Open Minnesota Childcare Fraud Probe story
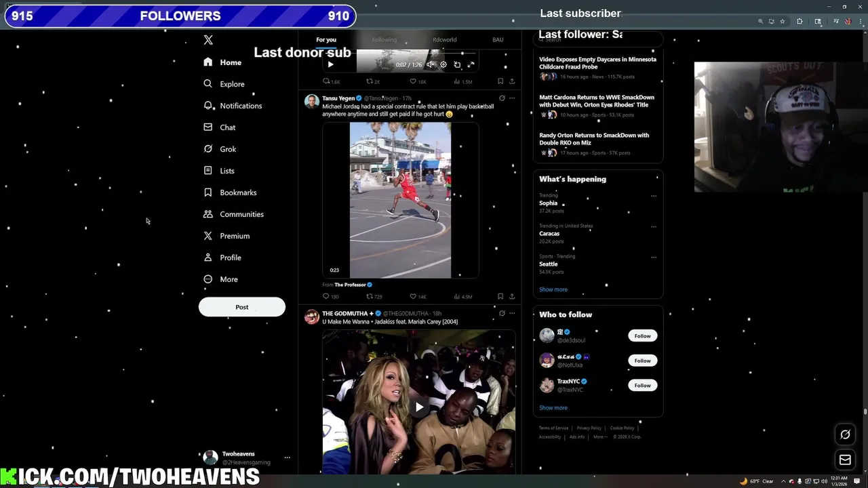 (x=597, y=69)
